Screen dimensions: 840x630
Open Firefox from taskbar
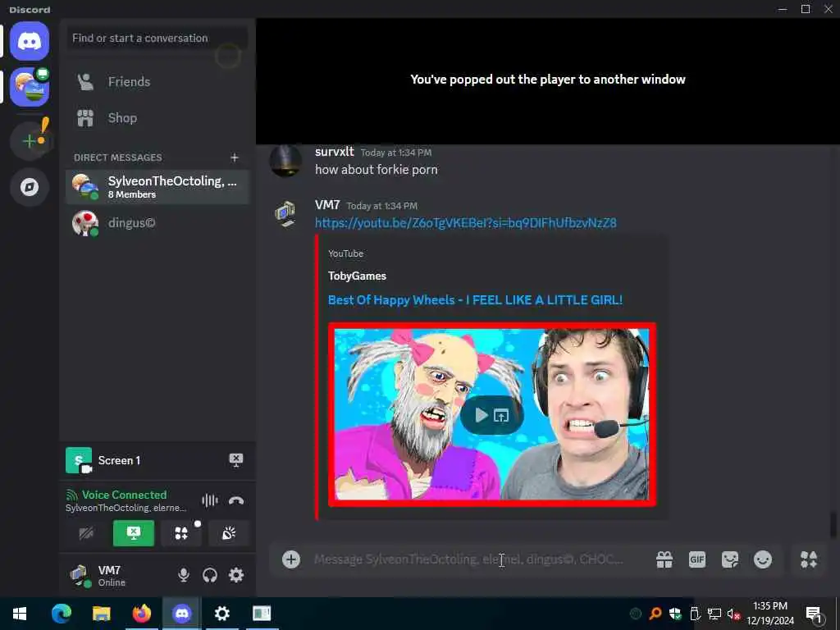(141, 614)
